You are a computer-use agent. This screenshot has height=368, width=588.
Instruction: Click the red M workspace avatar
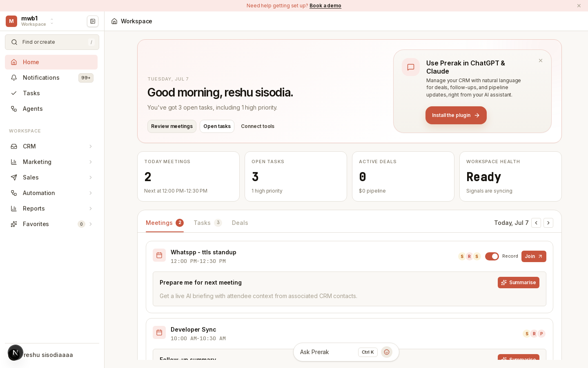(x=11, y=21)
